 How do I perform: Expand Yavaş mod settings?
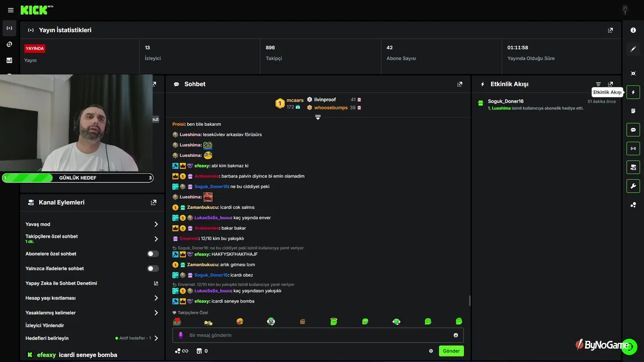point(156,224)
